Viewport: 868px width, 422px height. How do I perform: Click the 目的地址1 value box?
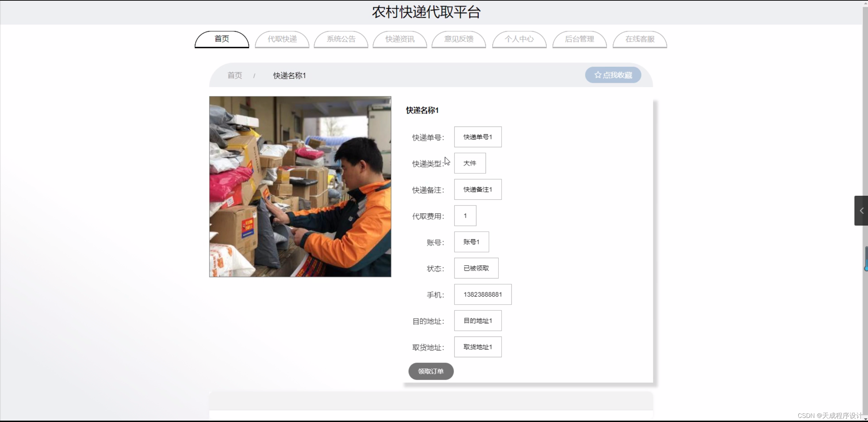(x=478, y=321)
